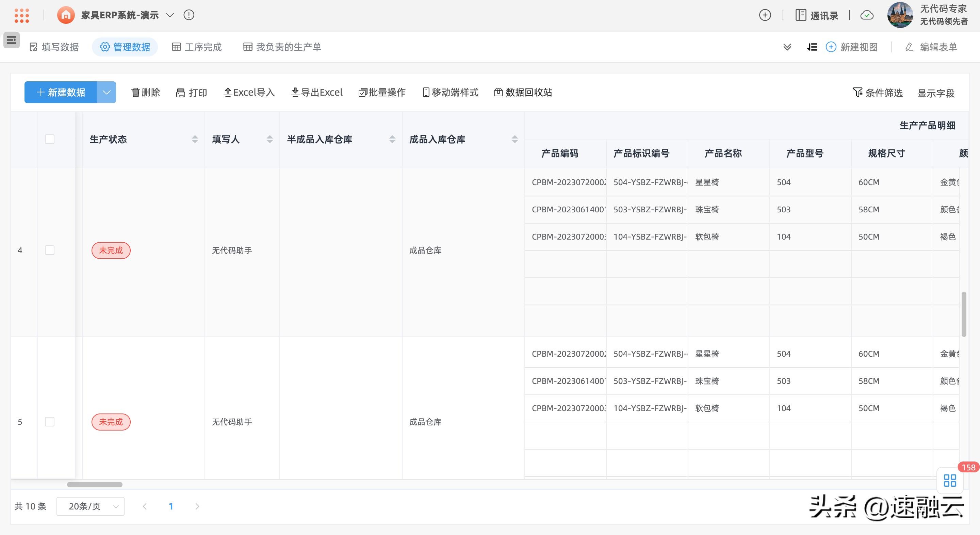
Task: Sort by 生产状态 column arrows
Action: [x=195, y=139]
